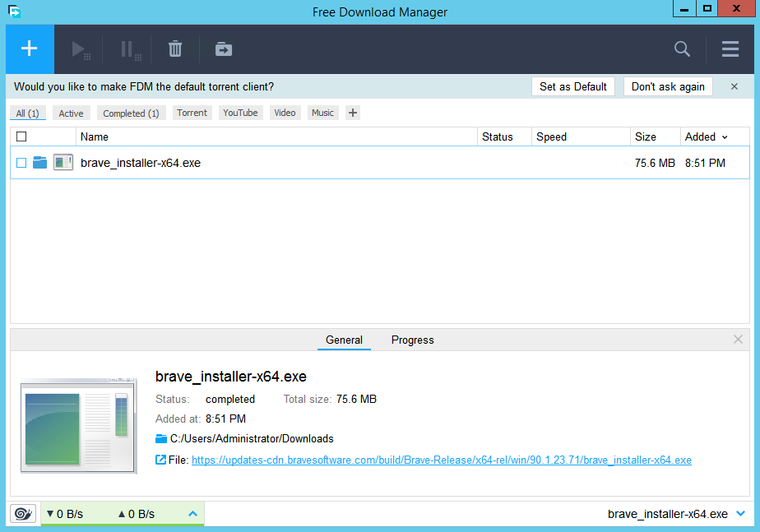Open search with the magnifier icon
Screen dimensions: 760x532
pyautogui.click(x=682, y=49)
